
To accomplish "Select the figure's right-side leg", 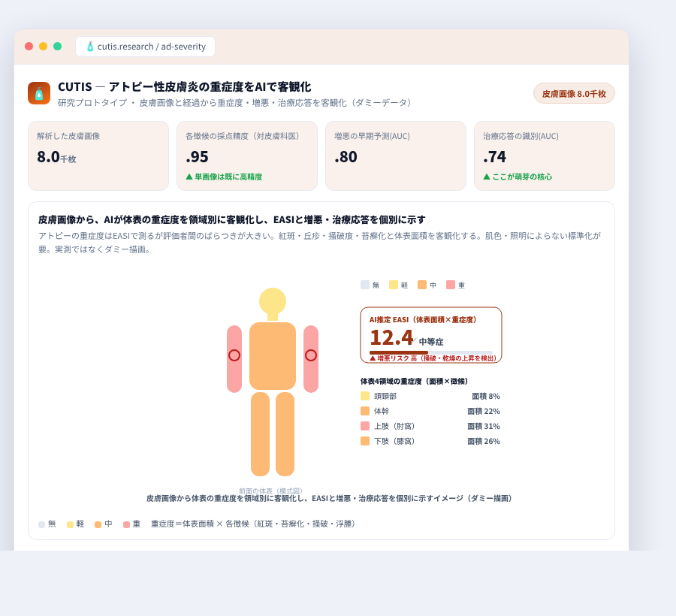I will 285,434.
